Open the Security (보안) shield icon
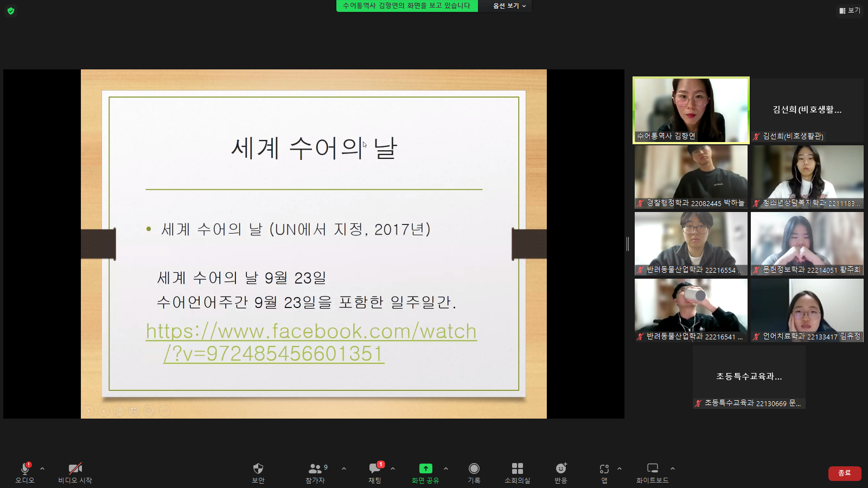 point(258,468)
